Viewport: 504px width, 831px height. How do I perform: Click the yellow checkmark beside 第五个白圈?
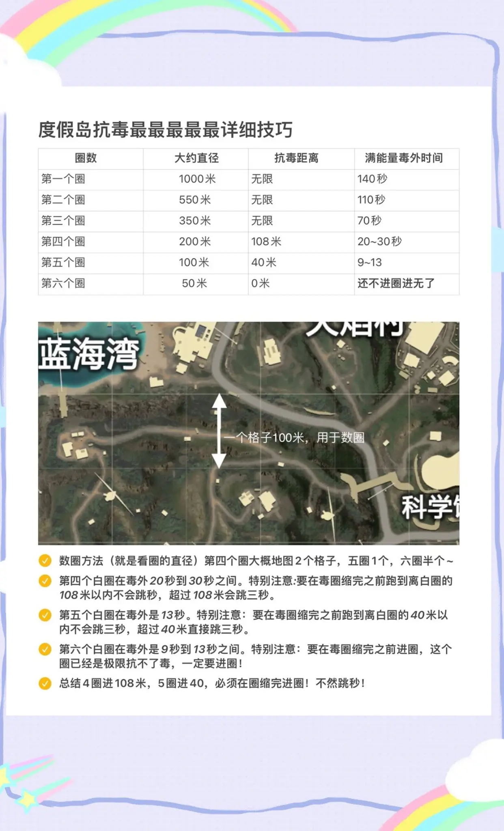(x=45, y=615)
